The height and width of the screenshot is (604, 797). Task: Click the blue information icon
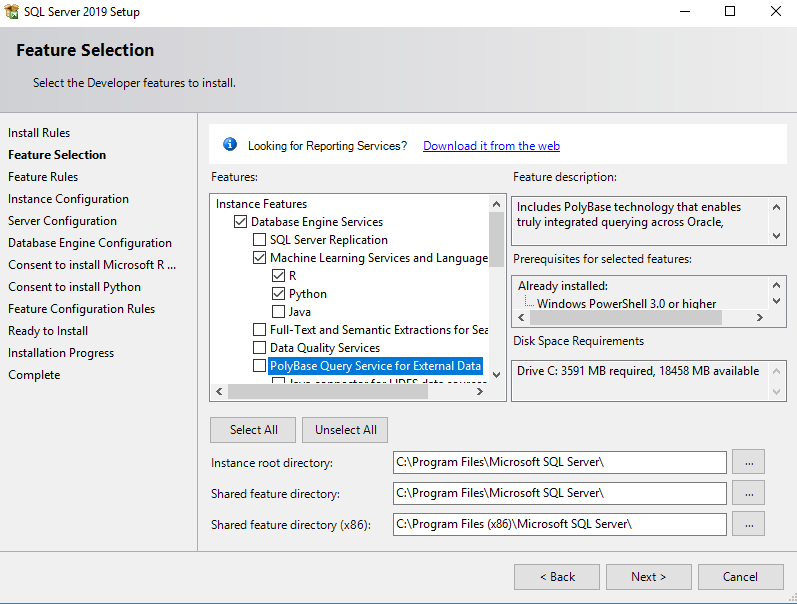(x=230, y=145)
